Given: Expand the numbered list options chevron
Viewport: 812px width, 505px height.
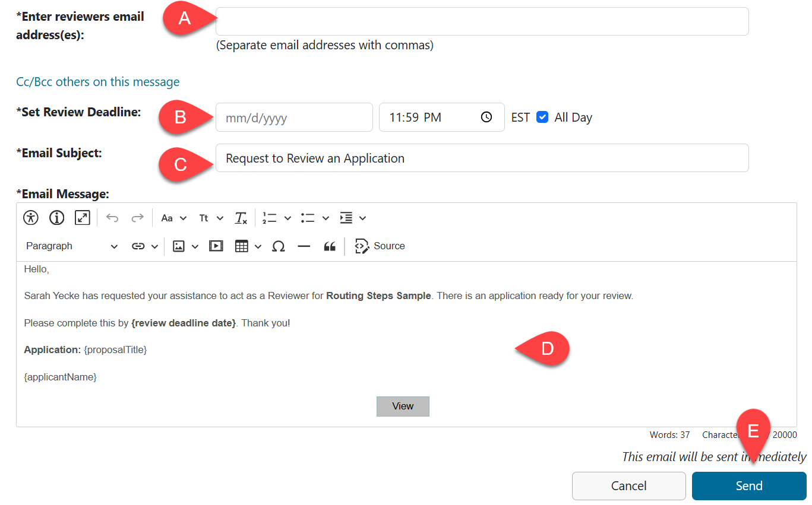Looking at the screenshot, I should coord(287,218).
